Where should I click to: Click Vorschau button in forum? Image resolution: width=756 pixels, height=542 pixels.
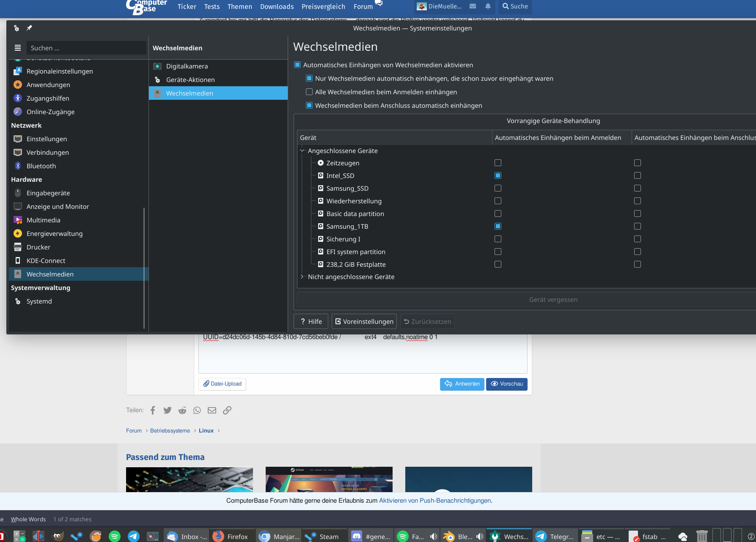[x=507, y=384]
